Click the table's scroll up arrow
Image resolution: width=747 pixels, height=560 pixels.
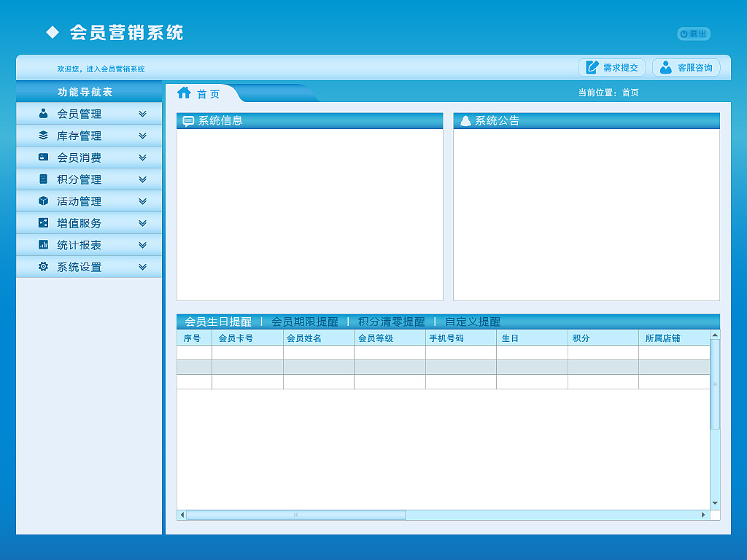[715, 335]
